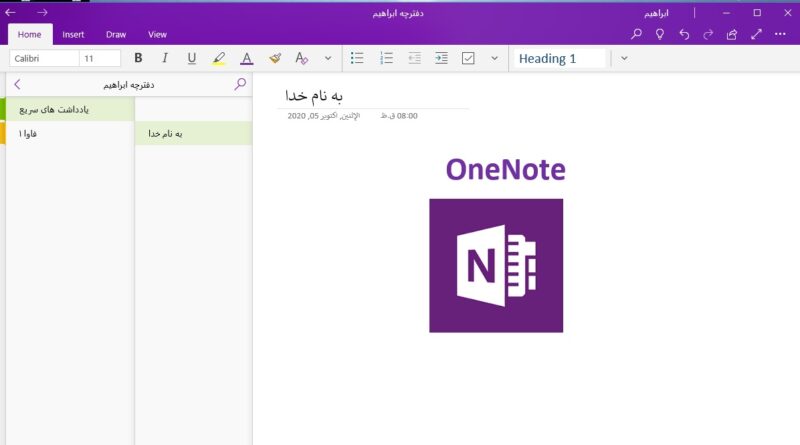Toggle underline formatting

click(192, 59)
